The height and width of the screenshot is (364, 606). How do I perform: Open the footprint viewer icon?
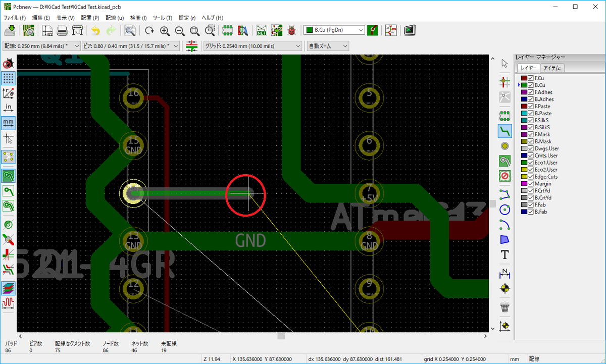point(242,30)
